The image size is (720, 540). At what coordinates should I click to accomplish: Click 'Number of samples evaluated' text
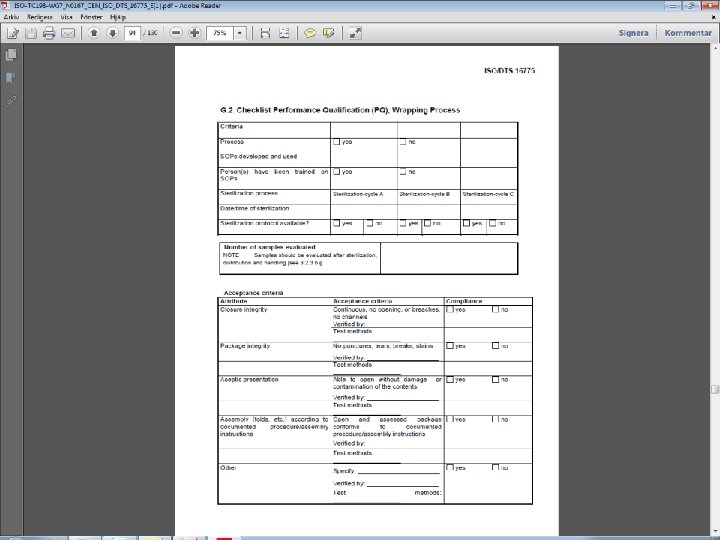click(270, 247)
